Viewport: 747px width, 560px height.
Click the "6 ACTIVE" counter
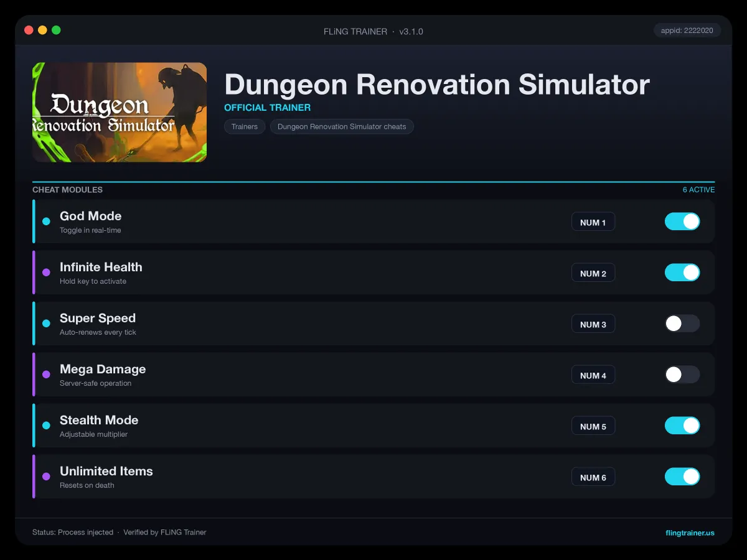pyautogui.click(x=698, y=190)
